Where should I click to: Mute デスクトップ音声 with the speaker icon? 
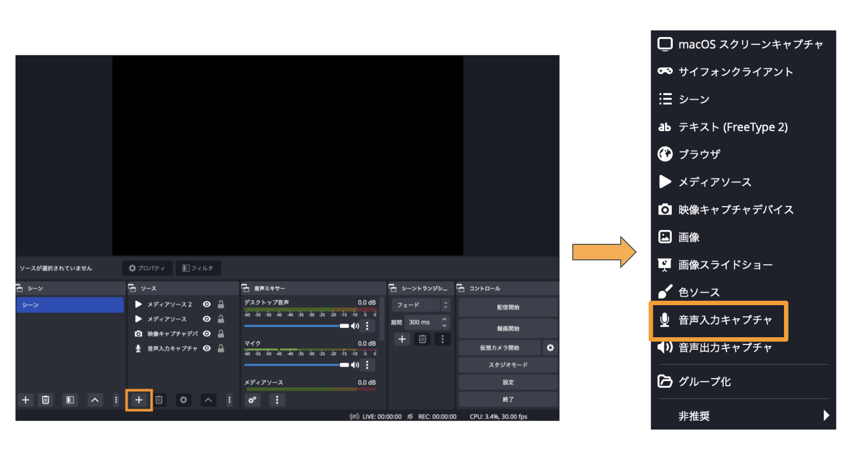(x=355, y=326)
